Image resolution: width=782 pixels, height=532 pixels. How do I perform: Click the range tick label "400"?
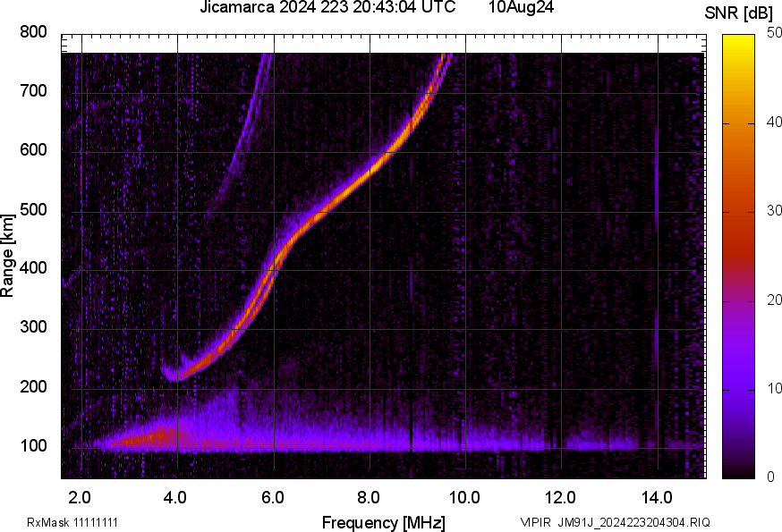33,268
